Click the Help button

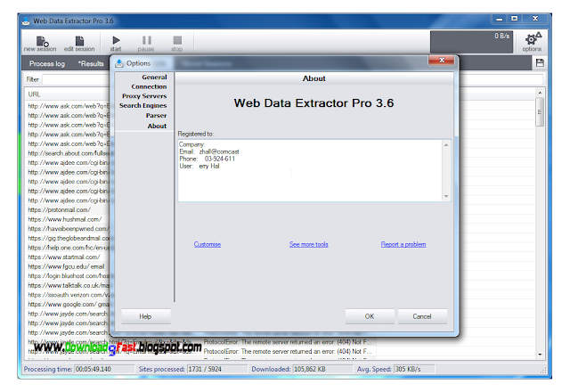click(x=145, y=316)
